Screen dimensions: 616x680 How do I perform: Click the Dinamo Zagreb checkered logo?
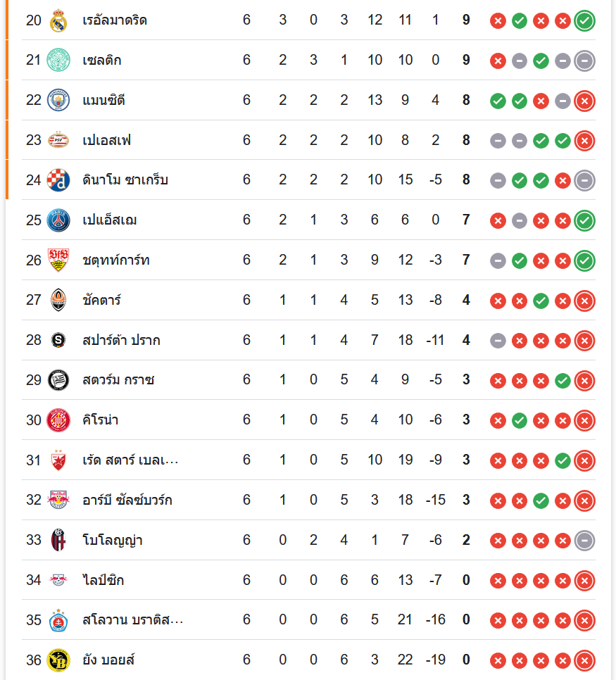(58, 180)
